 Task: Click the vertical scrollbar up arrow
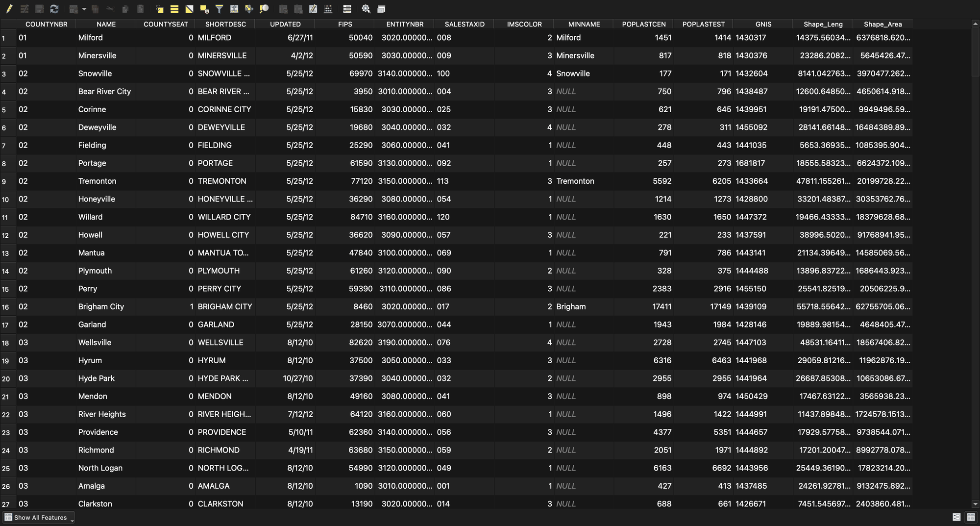tap(975, 23)
